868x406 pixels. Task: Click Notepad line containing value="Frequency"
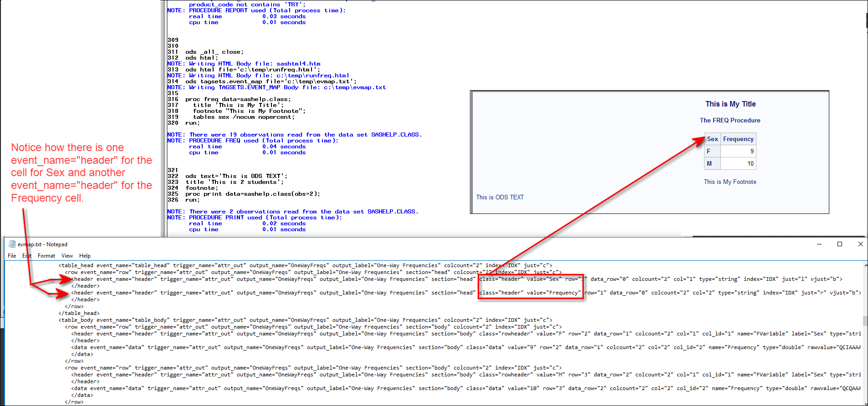[466, 293]
